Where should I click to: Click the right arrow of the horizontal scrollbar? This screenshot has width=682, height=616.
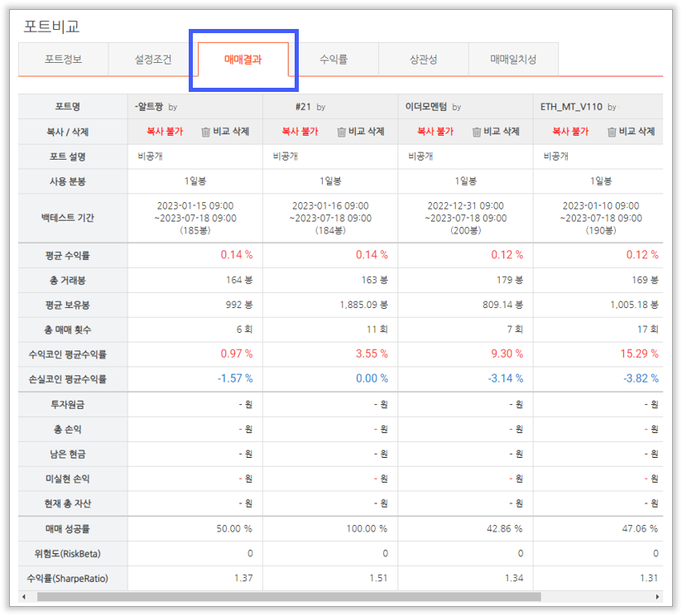(x=658, y=596)
